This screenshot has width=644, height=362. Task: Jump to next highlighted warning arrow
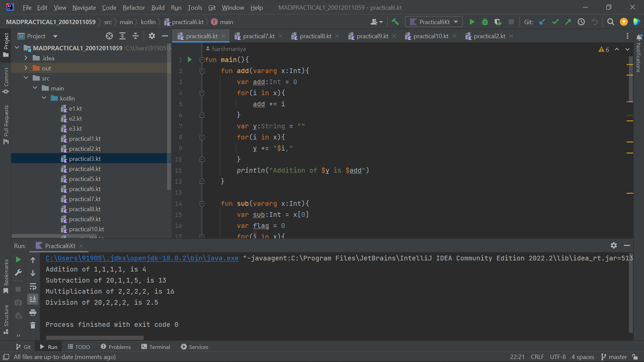628,50
